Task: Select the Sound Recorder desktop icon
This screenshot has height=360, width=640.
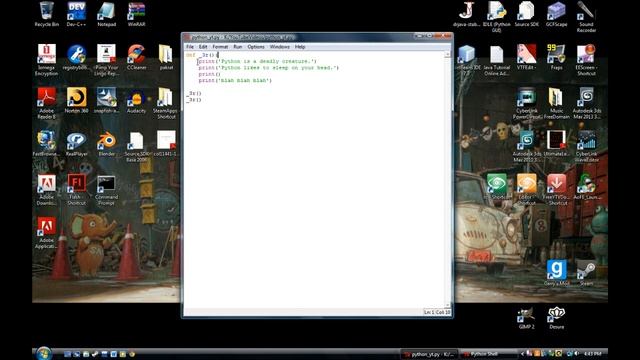Action: [x=586, y=16]
